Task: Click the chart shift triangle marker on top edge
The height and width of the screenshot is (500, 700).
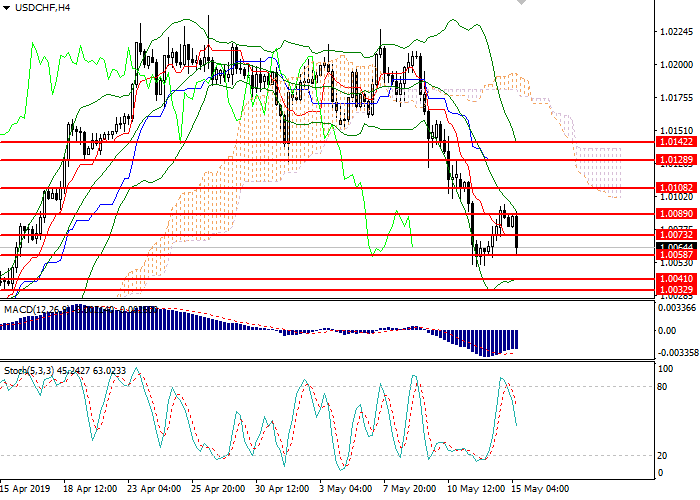Action: (x=519, y=5)
